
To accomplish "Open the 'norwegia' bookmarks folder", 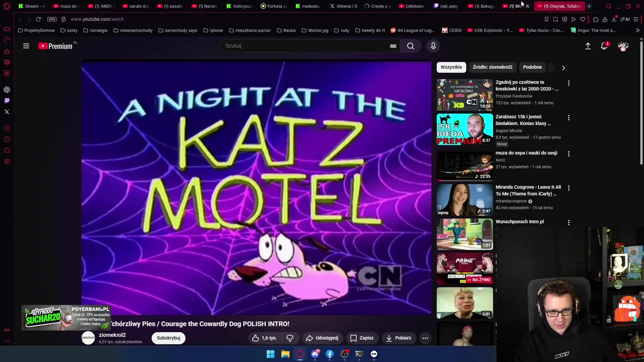I will click(95, 30).
